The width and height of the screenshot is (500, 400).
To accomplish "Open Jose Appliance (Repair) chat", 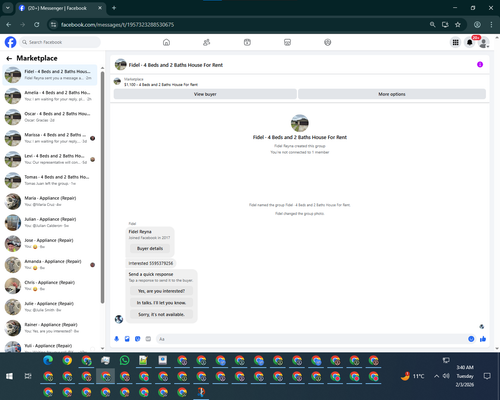I will pyautogui.click(x=50, y=243).
